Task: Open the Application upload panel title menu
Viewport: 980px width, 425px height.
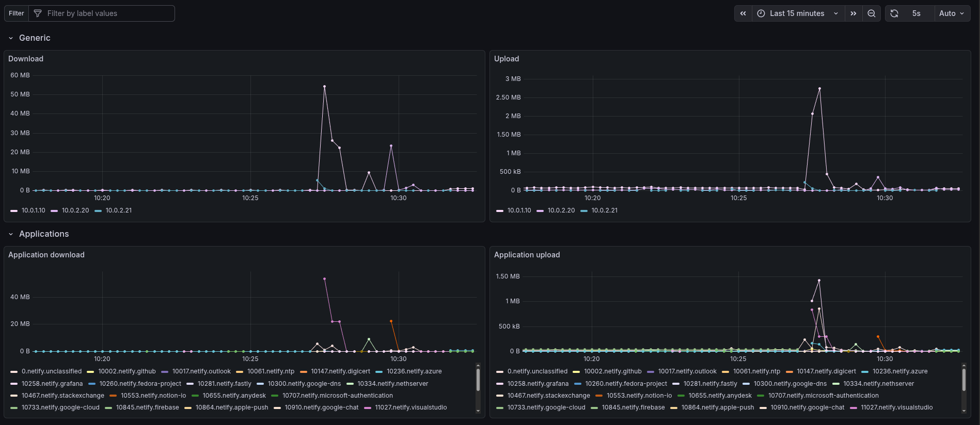Action: [x=527, y=255]
